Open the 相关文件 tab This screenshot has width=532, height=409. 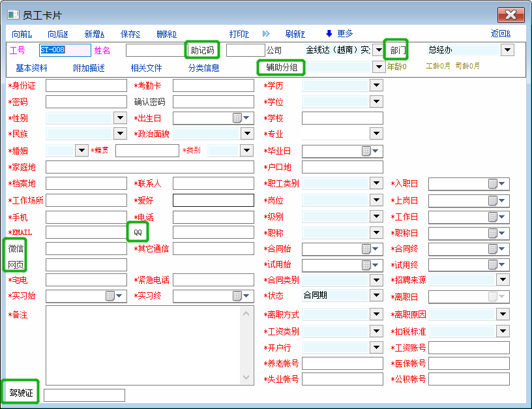(x=146, y=68)
